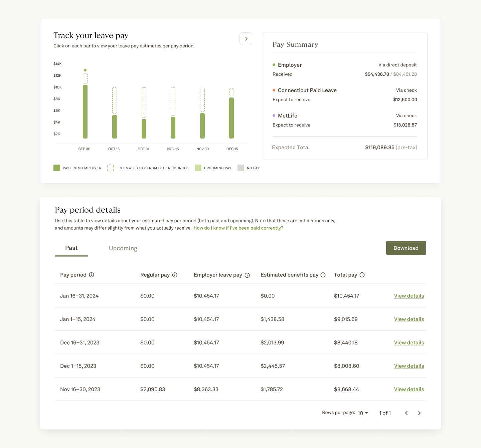
Task: Switch to the Upcoming tab
Action: [123, 248]
